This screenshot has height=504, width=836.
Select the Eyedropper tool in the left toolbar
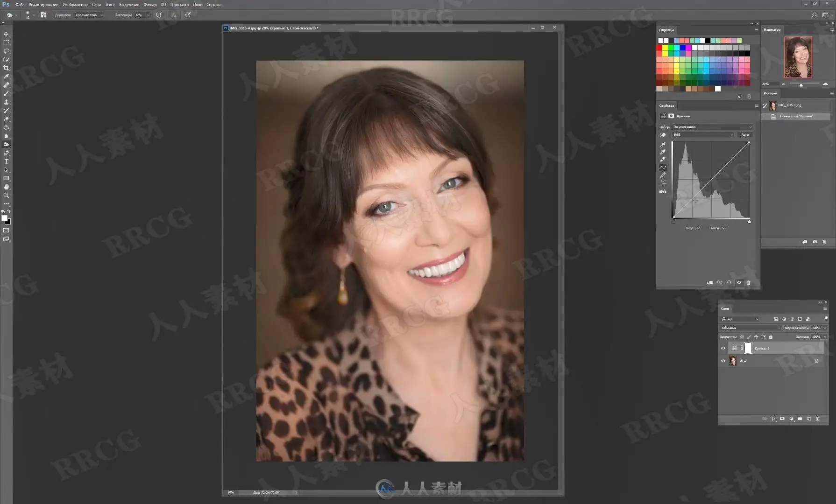pyautogui.click(x=6, y=77)
